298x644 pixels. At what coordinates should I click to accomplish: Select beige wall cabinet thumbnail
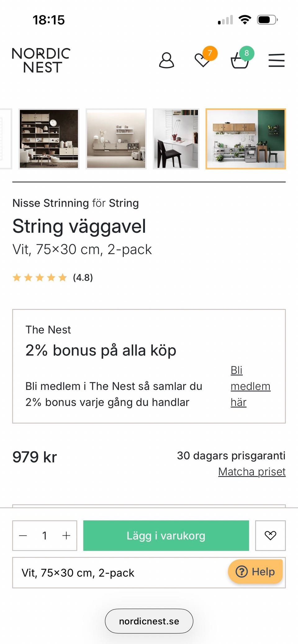[116, 139]
